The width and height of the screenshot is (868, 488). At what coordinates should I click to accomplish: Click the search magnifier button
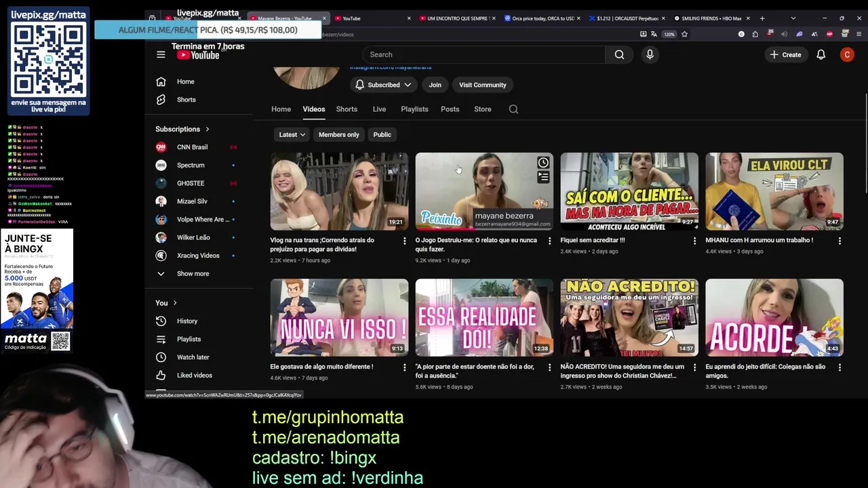pos(619,55)
